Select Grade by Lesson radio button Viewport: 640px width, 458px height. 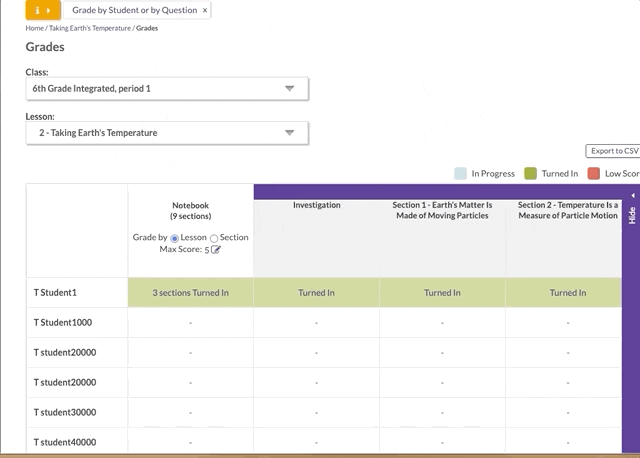click(x=175, y=238)
